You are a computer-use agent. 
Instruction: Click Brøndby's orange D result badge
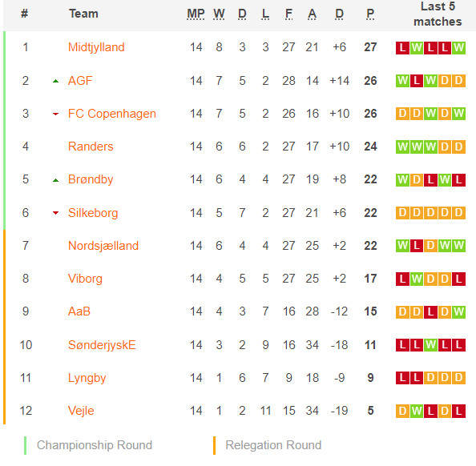(x=417, y=180)
